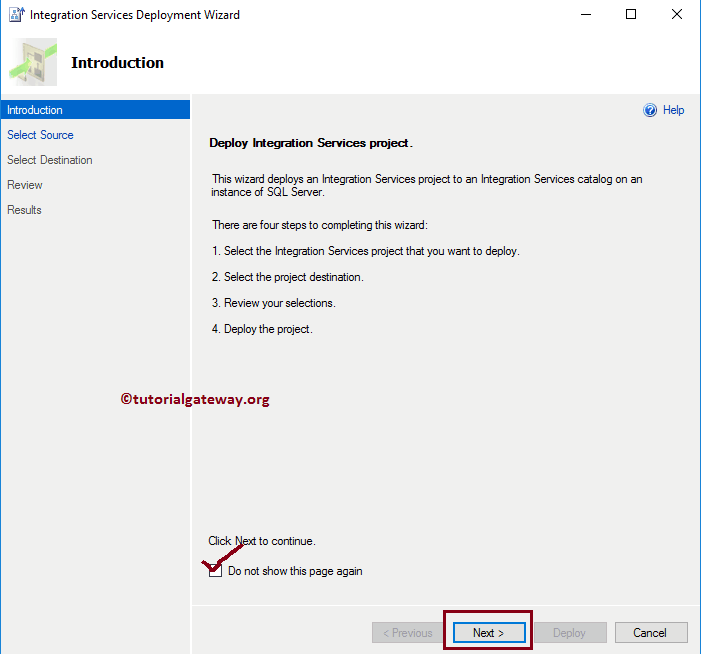Image resolution: width=701 pixels, height=654 pixels.
Task: Click the Introduction page header graphic icon
Action: (x=33, y=62)
